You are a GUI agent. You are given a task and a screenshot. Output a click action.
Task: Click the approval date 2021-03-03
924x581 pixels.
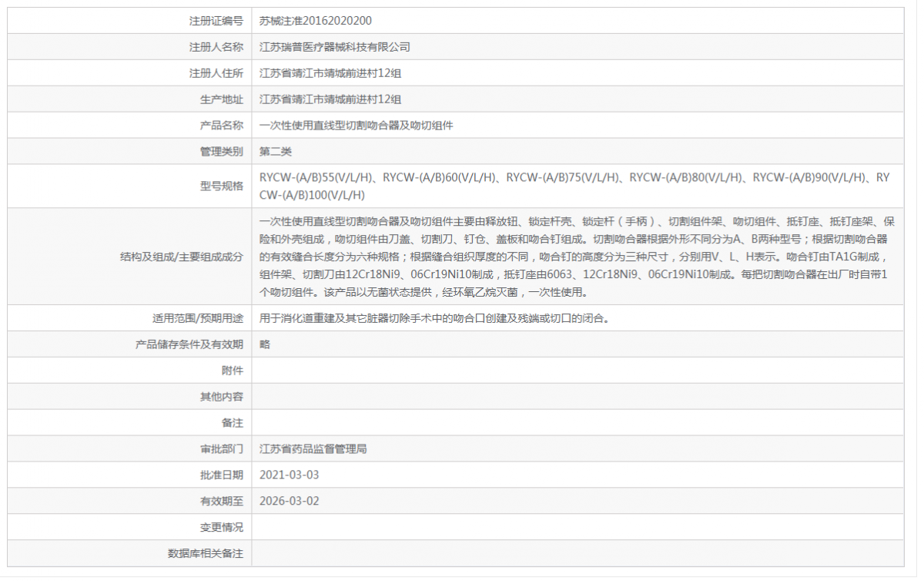(290, 475)
